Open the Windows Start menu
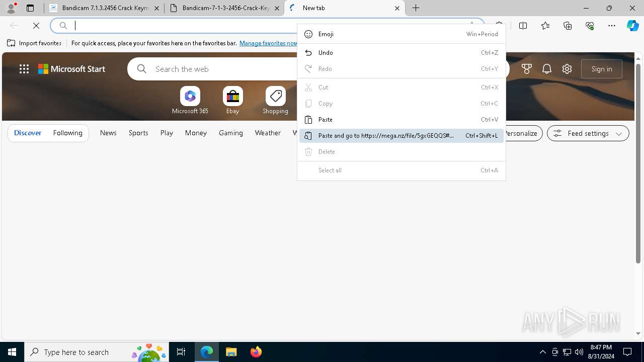 pos(12,352)
